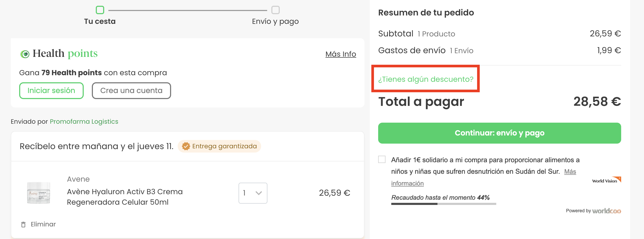Screen dimensions: 644x239
Task: Click the Subtotal 26,59 € value
Action: coord(605,34)
